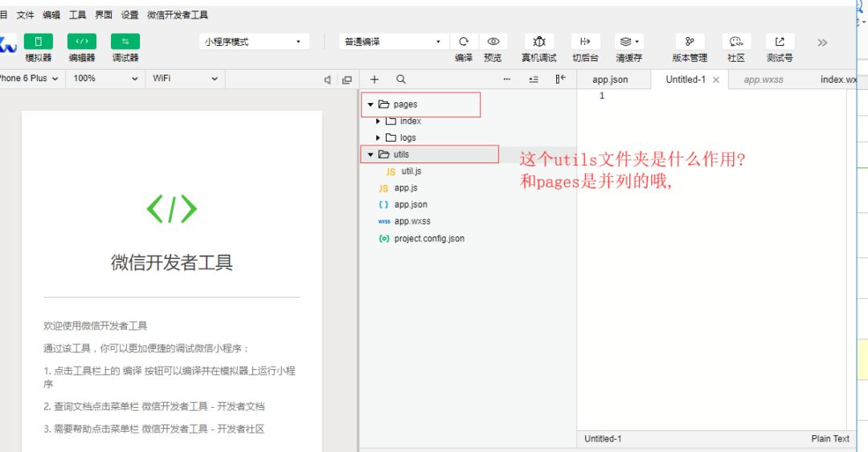868x452 pixels.
Task: Click the search icon in file panel
Action: (x=401, y=79)
